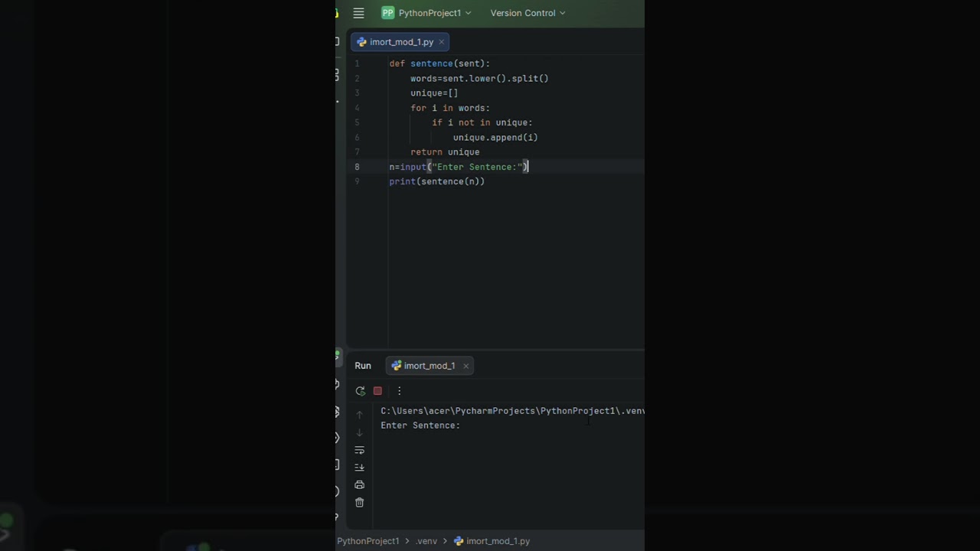Close the imort_mod_1 run tab
The width and height of the screenshot is (980, 551).
click(x=465, y=366)
